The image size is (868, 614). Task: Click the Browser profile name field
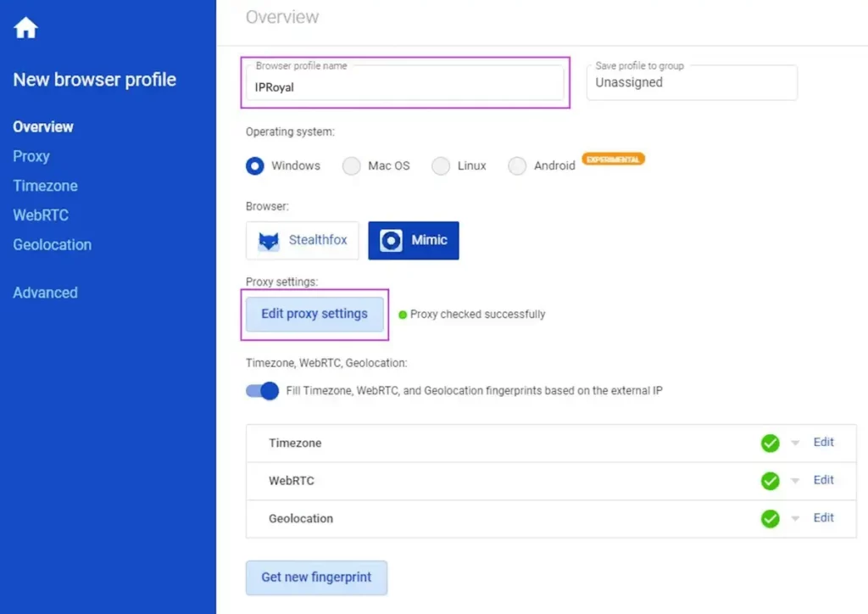coord(405,87)
